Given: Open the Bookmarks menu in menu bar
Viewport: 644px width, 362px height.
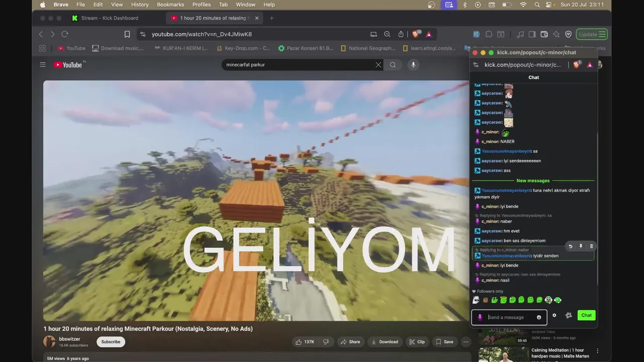Looking at the screenshot, I should [171, 5].
